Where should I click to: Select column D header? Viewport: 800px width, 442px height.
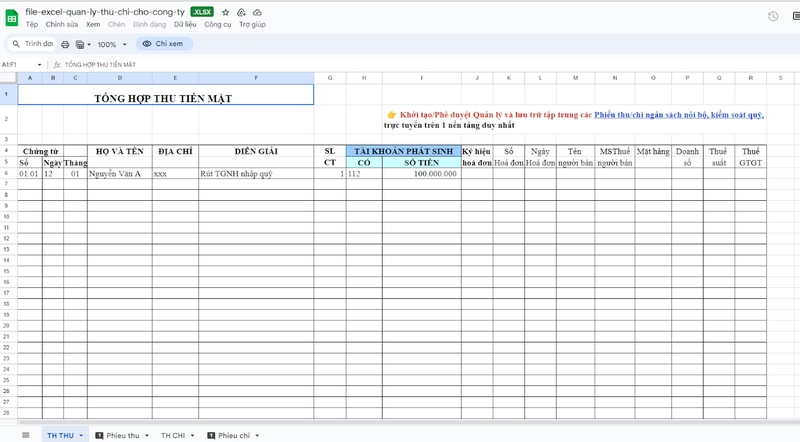[x=120, y=78]
